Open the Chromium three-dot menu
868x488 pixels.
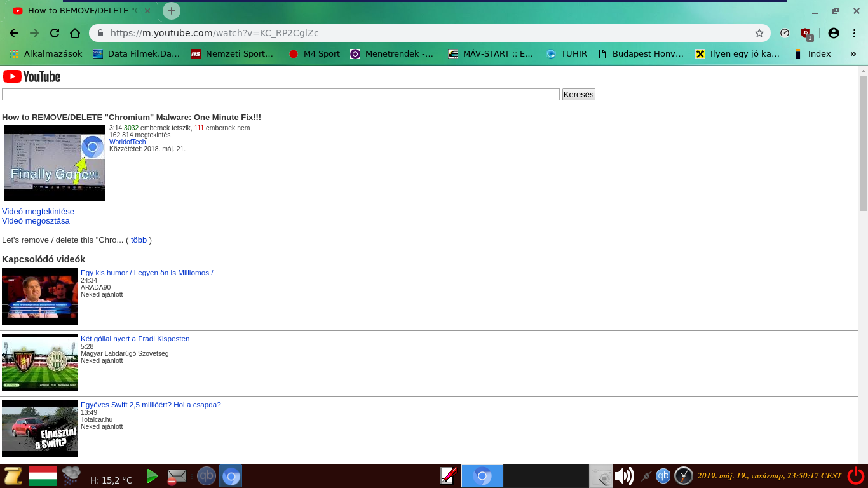pos(855,33)
